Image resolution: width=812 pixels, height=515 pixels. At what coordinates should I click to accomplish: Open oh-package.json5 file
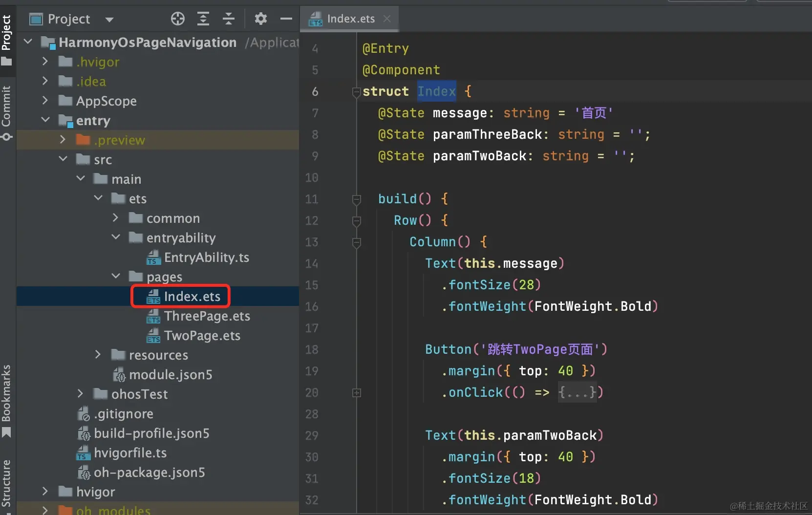(150, 472)
